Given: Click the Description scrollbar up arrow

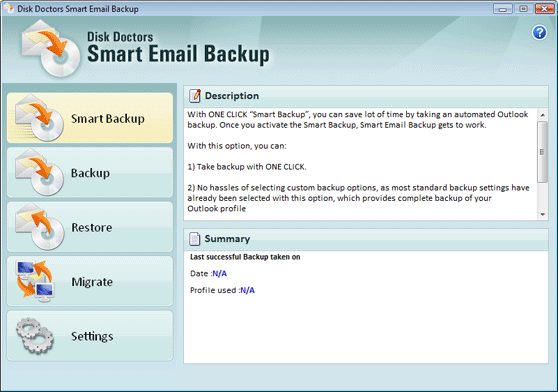Looking at the screenshot, I should pyautogui.click(x=543, y=115).
